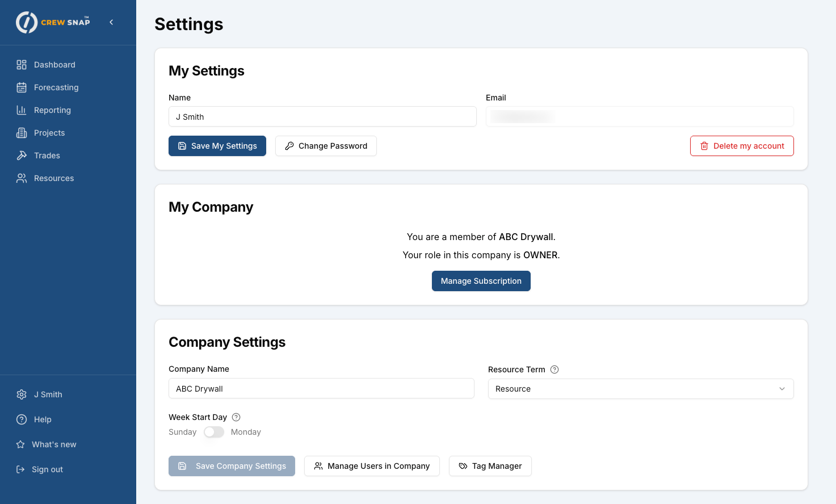
Task: Click the Reporting bar chart icon
Action: [22, 110]
